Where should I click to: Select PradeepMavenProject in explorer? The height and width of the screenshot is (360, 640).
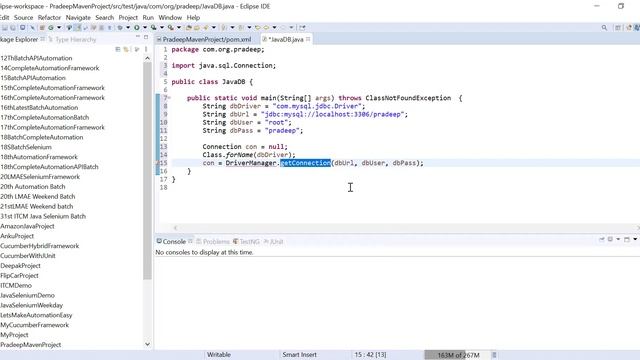(x=31, y=345)
